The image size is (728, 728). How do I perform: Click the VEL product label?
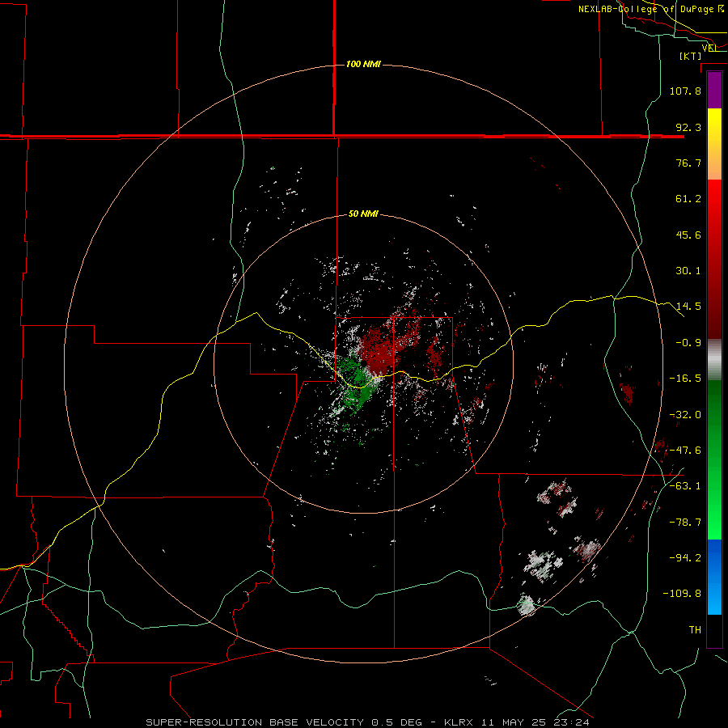click(x=709, y=48)
